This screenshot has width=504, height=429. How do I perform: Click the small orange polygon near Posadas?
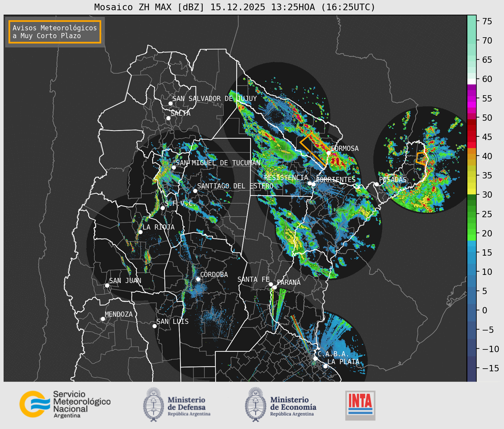pyautogui.click(x=421, y=159)
